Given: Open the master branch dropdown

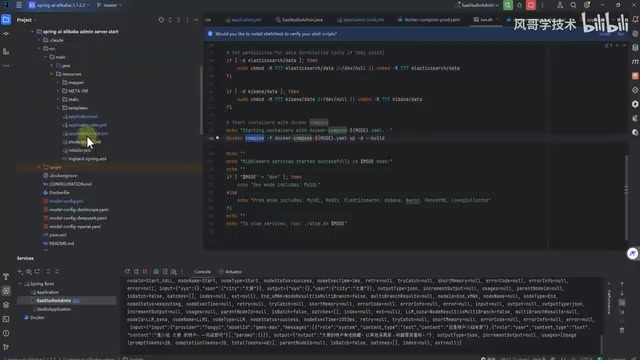Looking at the screenshot, I should pos(109,5).
